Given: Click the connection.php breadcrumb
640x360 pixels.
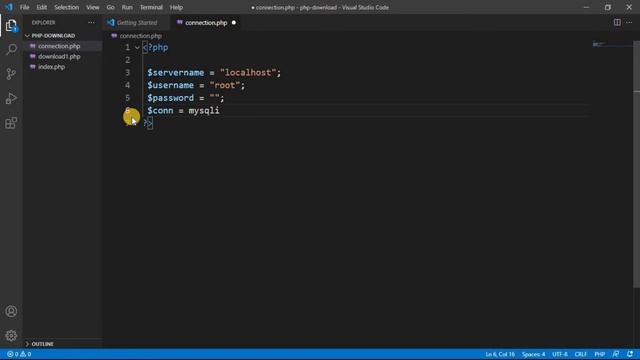Looking at the screenshot, I should click(140, 36).
